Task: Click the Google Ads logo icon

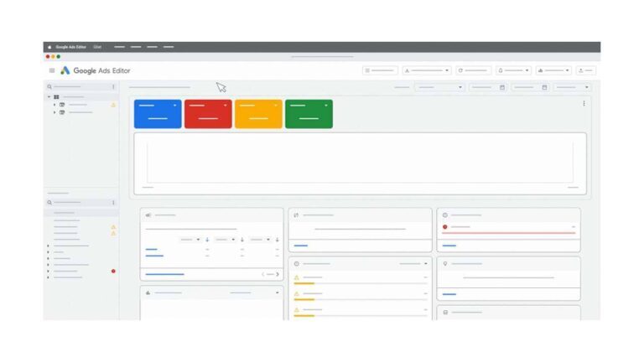Action: click(x=65, y=70)
